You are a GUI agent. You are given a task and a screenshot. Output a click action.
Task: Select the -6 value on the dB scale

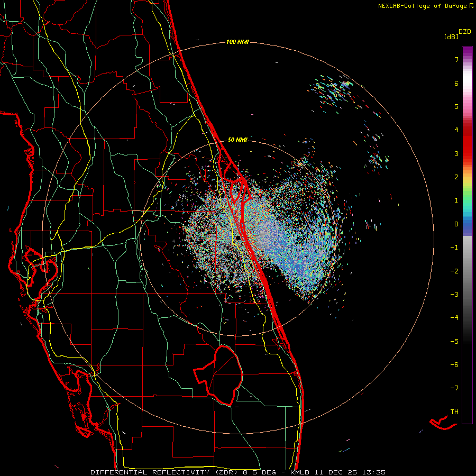coord(454,365)
